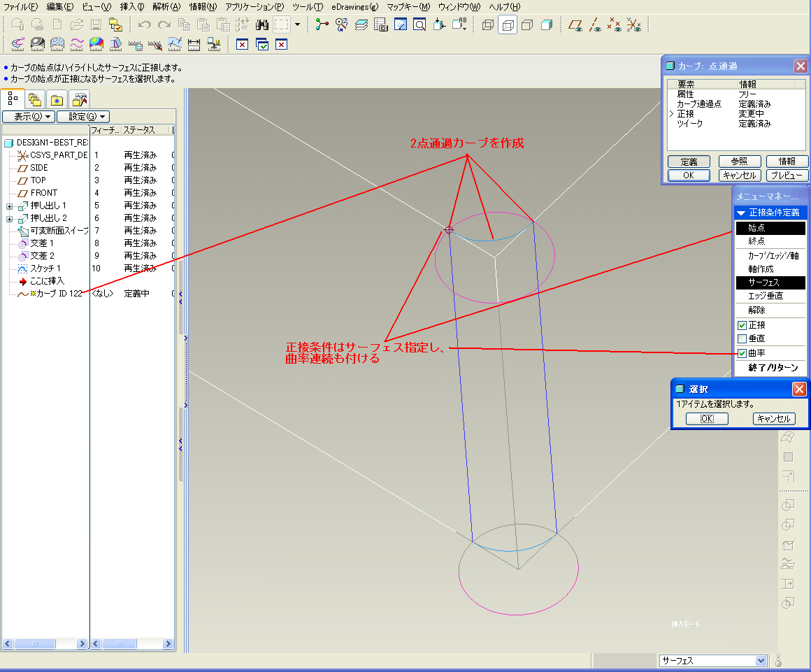Toggle datum axes display icon
The image size is (811, 672).
(x=595, y=25)
